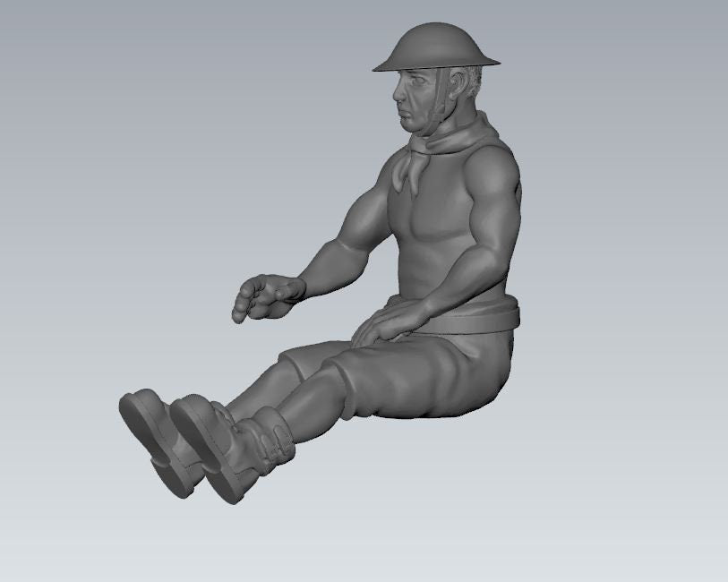Select the nose on the soldier's face
Image resolution: width=728 pixels, height=582 pixels.
398,92
